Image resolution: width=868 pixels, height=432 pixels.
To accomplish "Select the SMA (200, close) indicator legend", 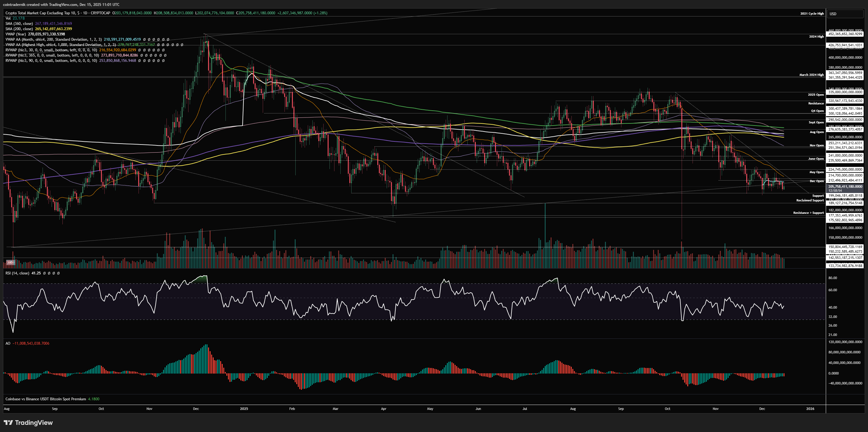I will pos(19,29).
